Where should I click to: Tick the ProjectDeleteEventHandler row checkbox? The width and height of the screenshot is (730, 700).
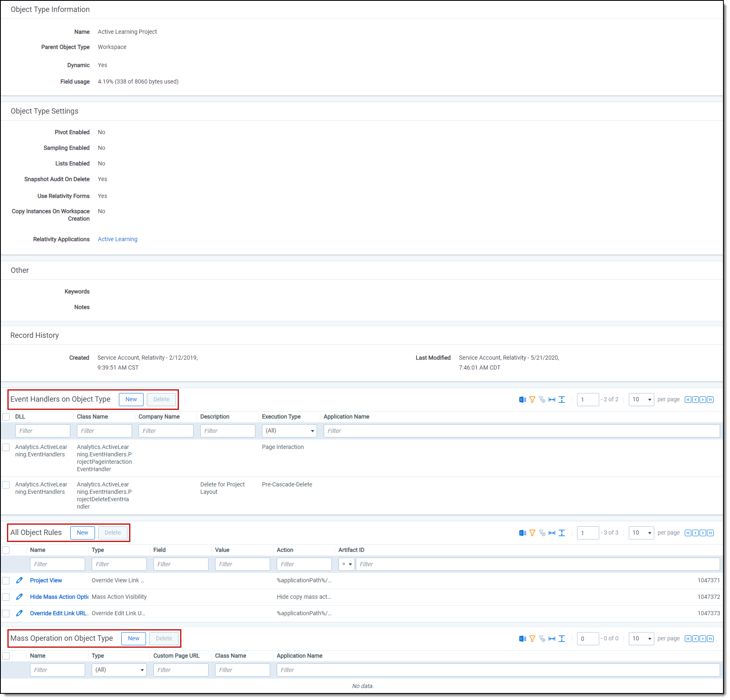(x=6, y=485)
